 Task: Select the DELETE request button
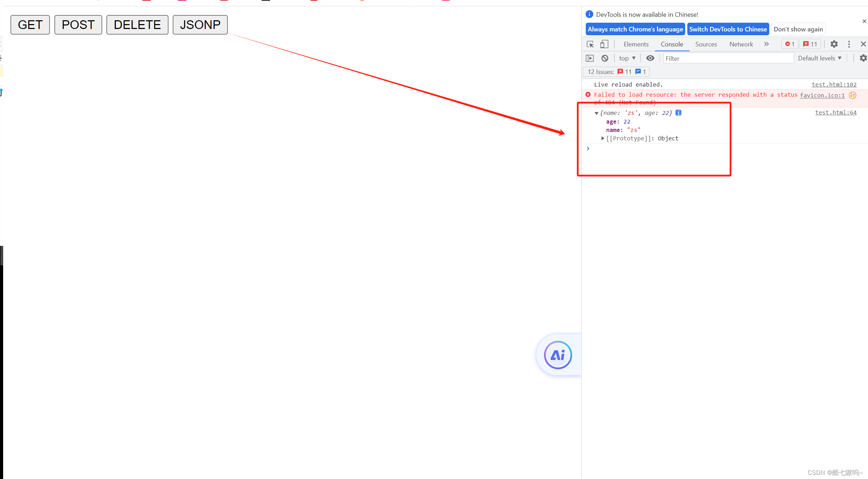point(137,24)
